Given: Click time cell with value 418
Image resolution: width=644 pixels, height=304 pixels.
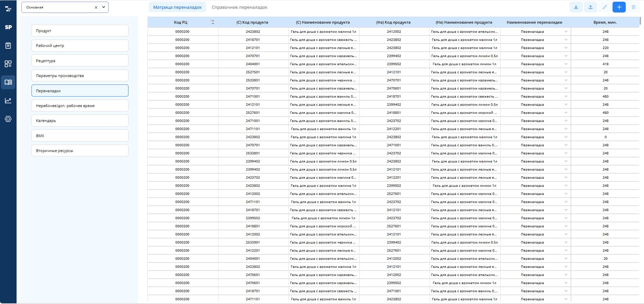Looking at the screenshot, I should [605, 64].
